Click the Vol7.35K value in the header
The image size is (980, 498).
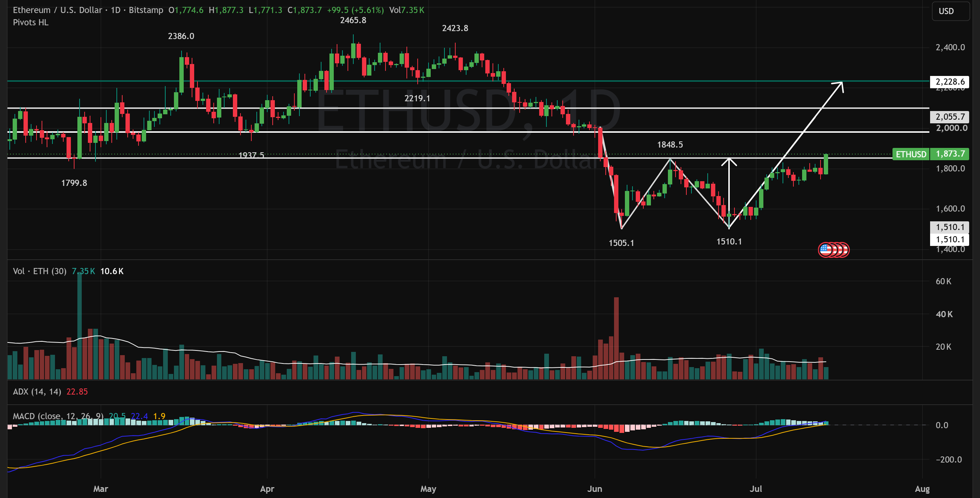point(407,10)
